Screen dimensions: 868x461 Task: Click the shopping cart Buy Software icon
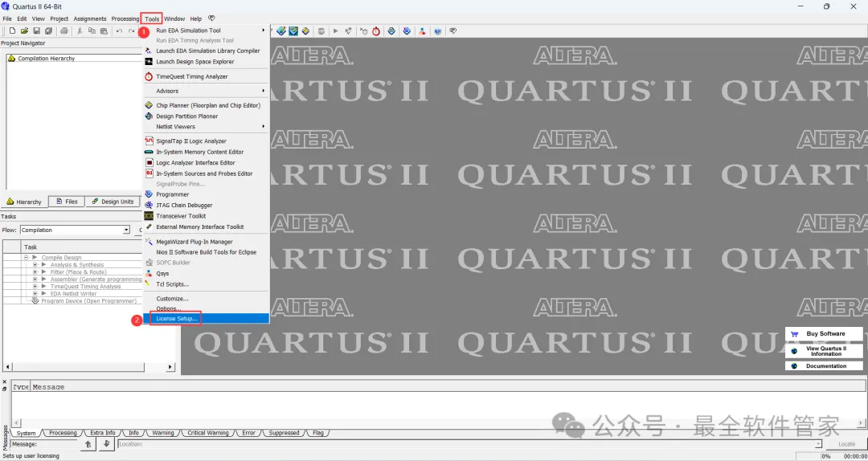coord(794,334)
